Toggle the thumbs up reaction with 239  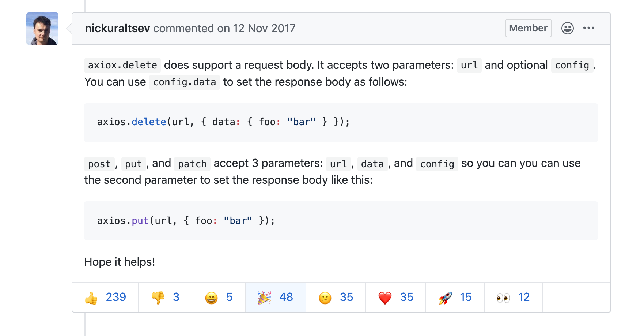[105, 297]
